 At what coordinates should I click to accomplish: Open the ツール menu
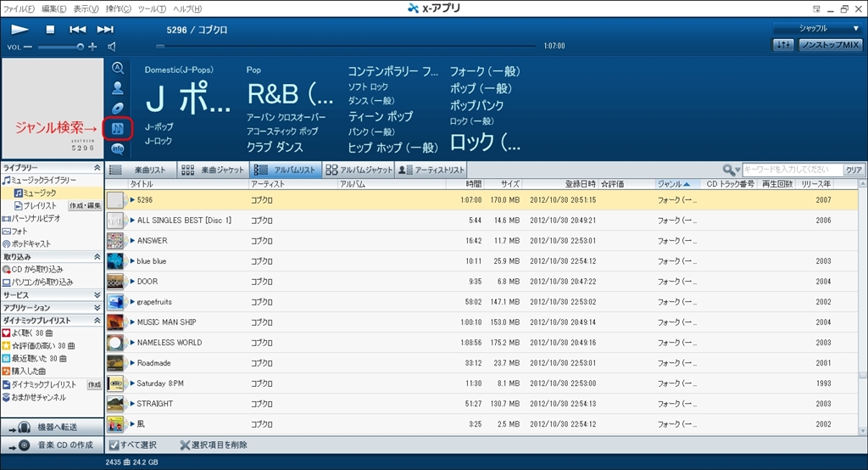point(151,8)
